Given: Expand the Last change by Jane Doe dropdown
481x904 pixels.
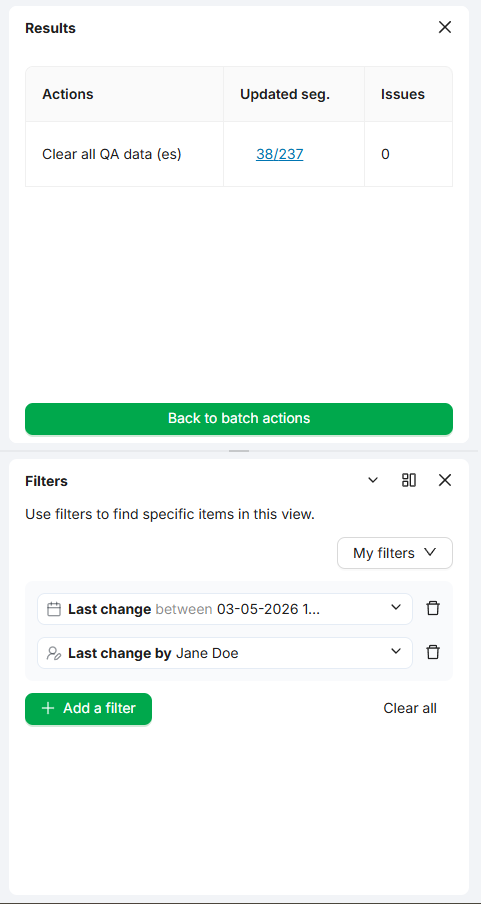Looking at the screenshot, I should (396, 651).
